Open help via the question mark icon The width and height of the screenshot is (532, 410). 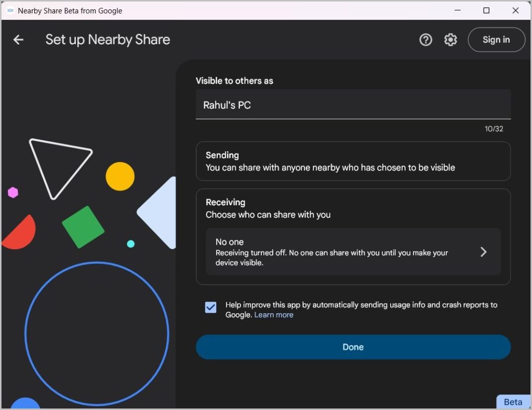[x=425, y=39]
